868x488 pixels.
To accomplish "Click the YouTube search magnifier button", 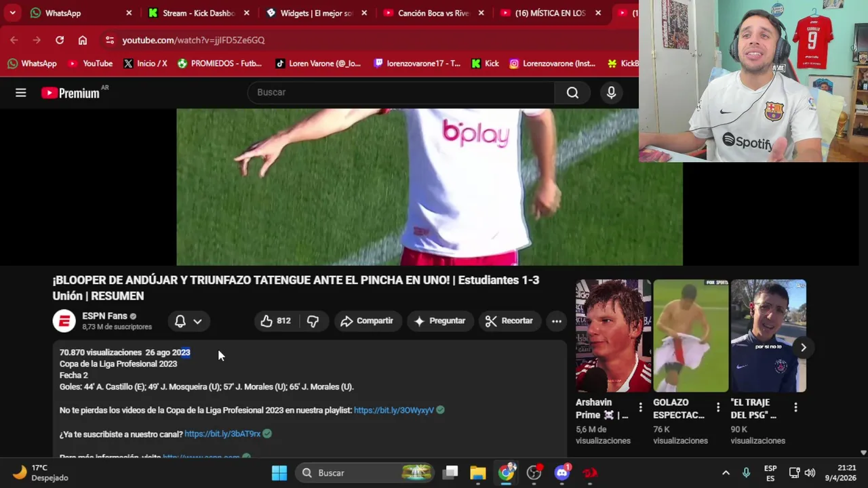I will 572,92.
